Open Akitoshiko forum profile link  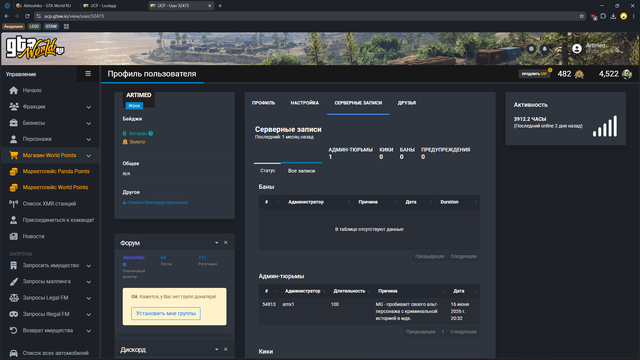coord(133,258)
